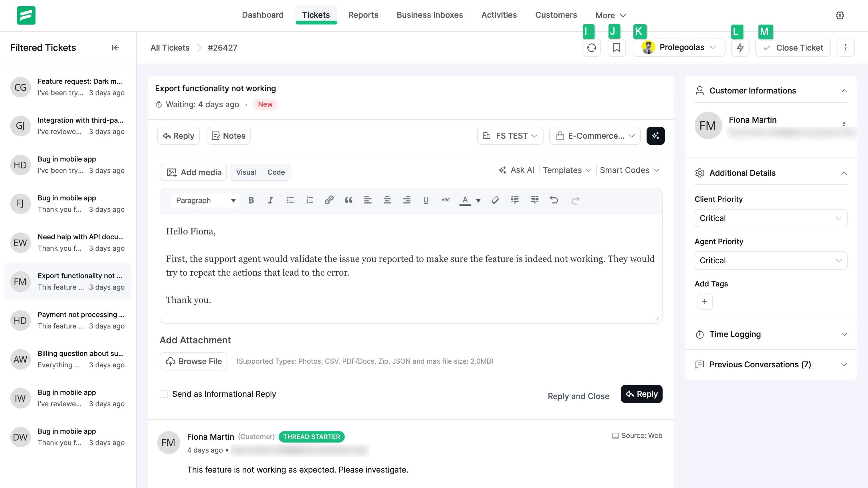This screenshot has height=488, width=868.
Task: Open the text color picker arrow
Action: point(478,201)
